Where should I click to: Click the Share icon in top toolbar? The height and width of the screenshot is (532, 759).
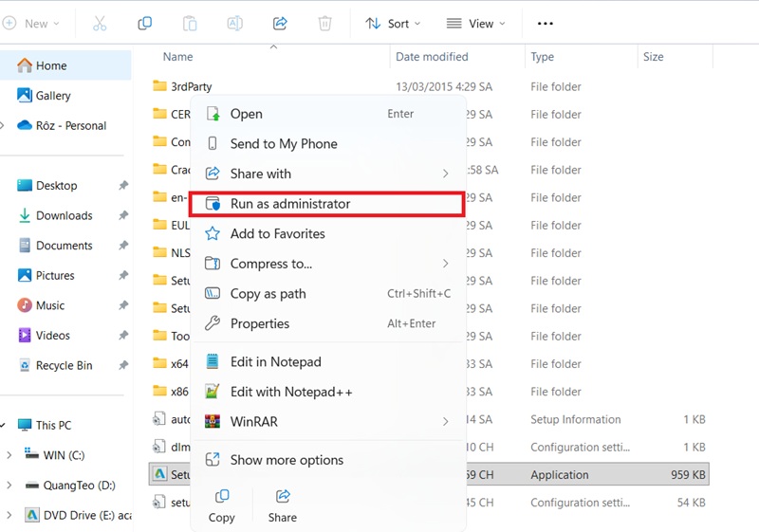click(x=280, y=23)
